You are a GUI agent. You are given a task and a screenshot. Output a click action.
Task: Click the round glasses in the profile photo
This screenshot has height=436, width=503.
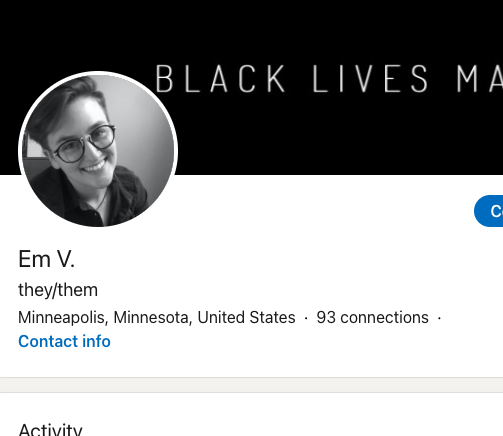(x=83, y=144)
